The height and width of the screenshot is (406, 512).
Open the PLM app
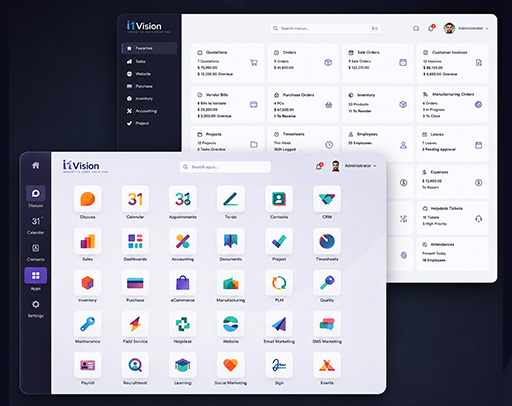point(279,283)
